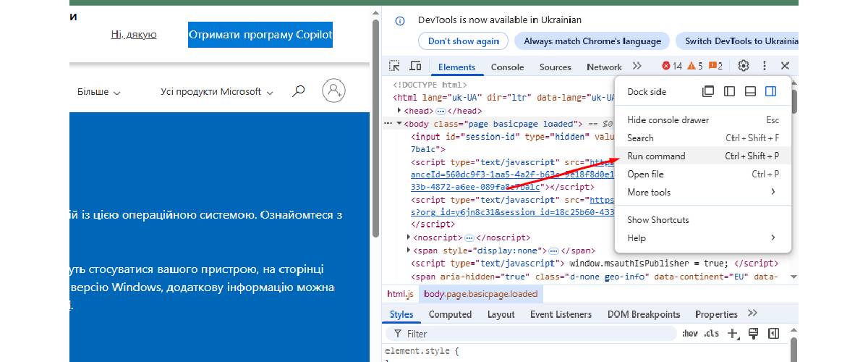The image size is (868, 362).
Task: Switch to the Sources tab
Action: click(x=556, y=67)
